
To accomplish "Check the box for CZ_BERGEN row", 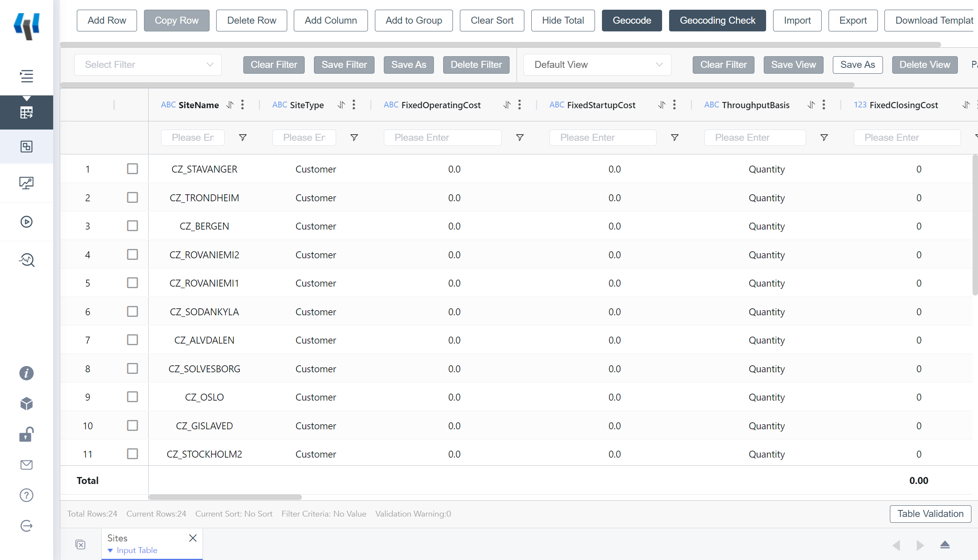I will click(x=132, y=226).
